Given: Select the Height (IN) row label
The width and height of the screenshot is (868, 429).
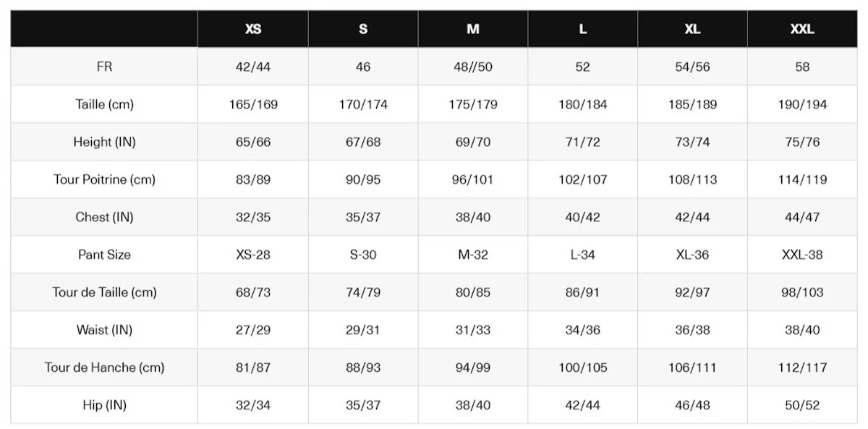Looking at the screenshot, I should pos(104,142).
